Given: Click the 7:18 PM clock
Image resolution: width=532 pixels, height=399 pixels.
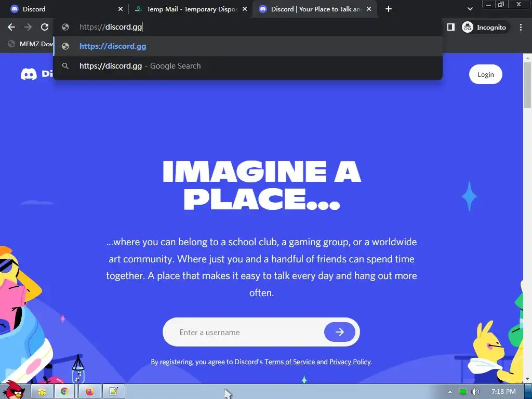Looking at the screenshot, I should [503, 392].
